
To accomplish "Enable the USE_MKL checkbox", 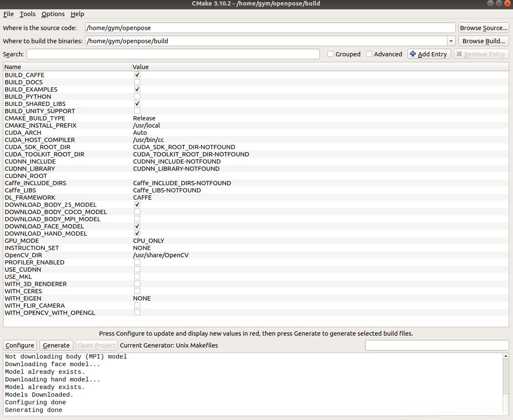I will [x=137, y=277].
